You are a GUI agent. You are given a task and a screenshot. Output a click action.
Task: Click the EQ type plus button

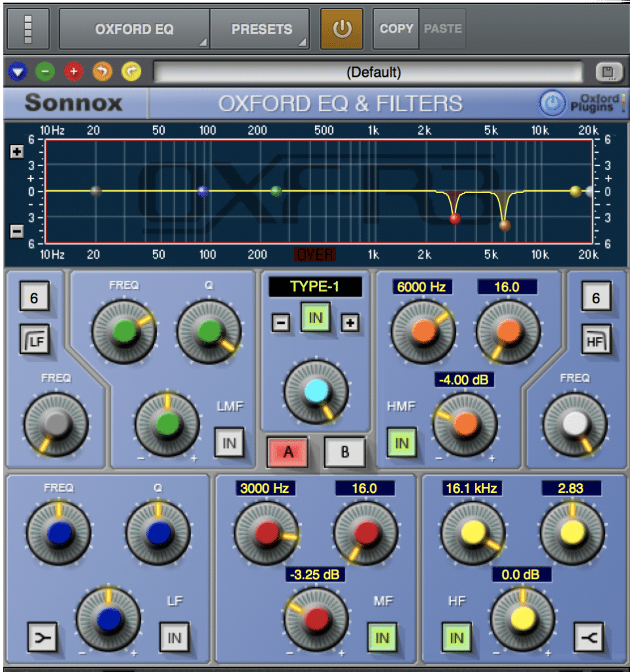[350, 323]
